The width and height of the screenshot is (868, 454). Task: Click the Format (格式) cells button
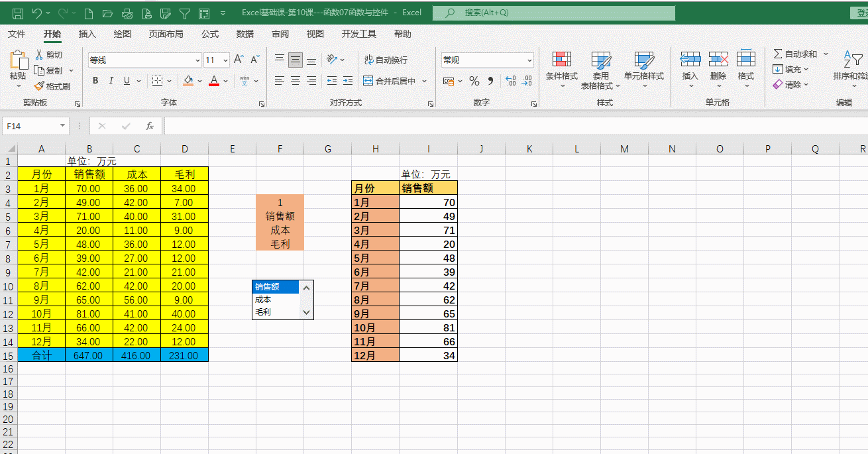point(746,70)
